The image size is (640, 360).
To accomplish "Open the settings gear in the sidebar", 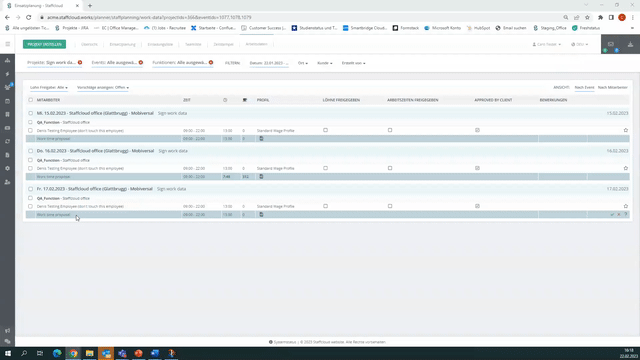I will coord(7,168).
